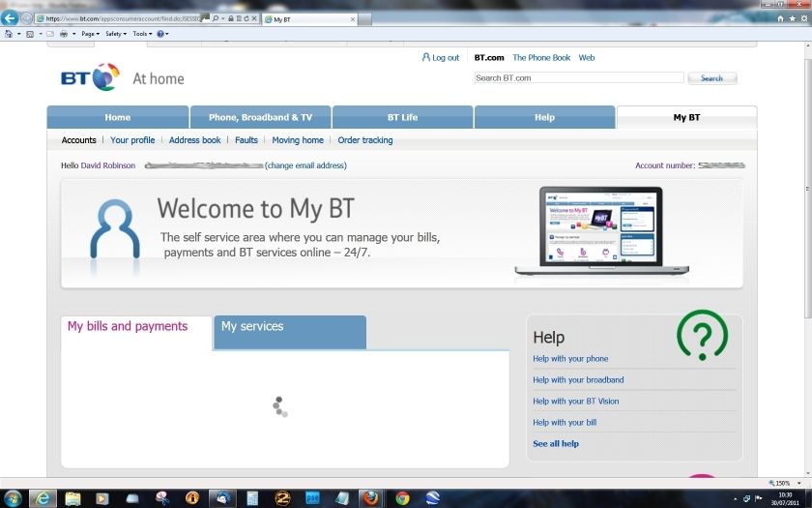Click Help with your broadband link
812x508 pixels.
(x=578, y=380)
